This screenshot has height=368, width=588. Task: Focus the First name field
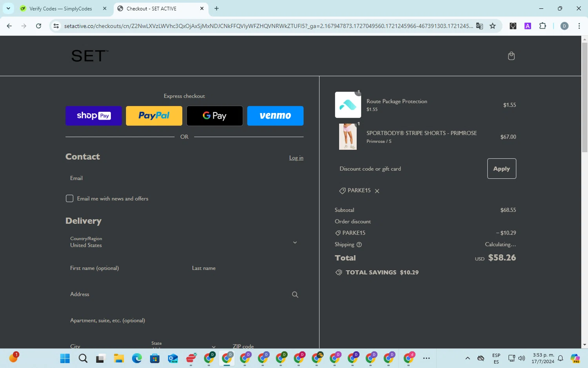[x=124, y=268]
